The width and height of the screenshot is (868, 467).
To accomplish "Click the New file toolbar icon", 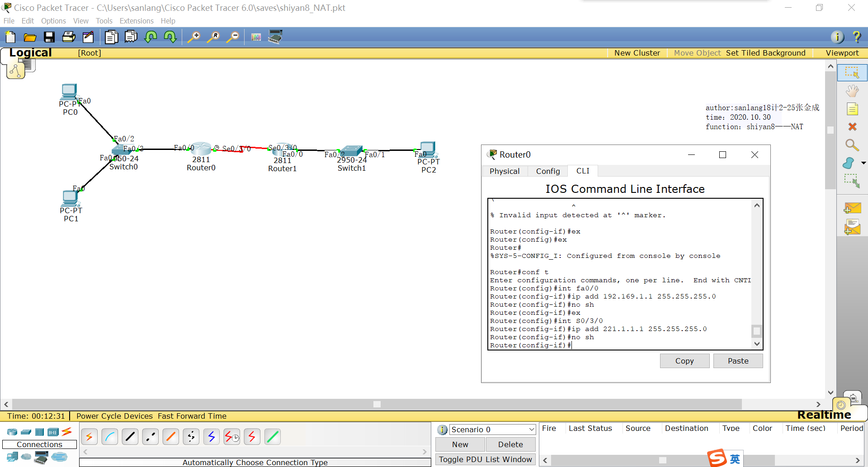I will tap(10, 37).
